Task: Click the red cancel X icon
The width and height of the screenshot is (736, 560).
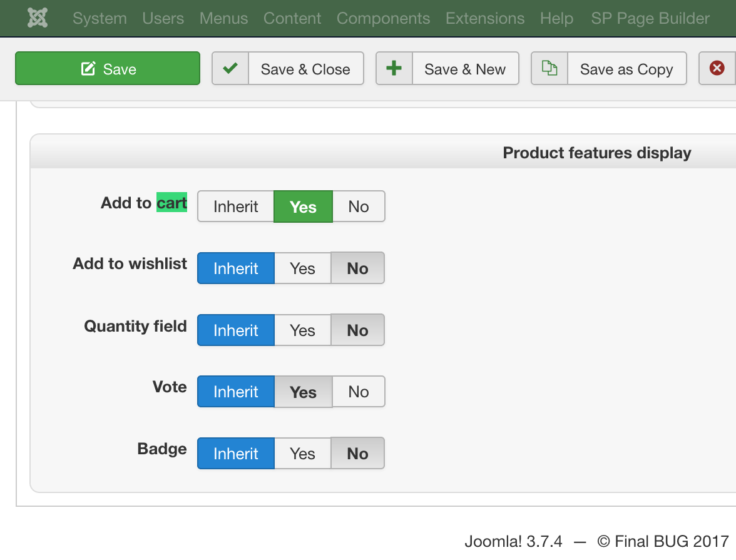Action: pos(717,68)
